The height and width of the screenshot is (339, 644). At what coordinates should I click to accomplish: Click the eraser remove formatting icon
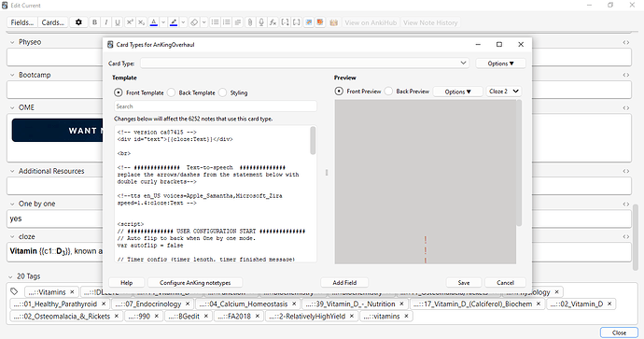pyautogui.click(x=194, y=22)
